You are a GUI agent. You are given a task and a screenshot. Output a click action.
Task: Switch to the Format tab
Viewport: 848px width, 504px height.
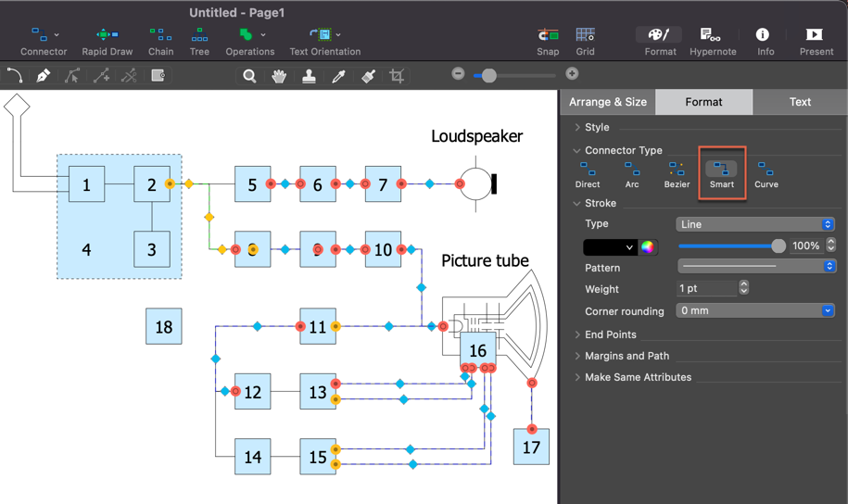[703, 102]
